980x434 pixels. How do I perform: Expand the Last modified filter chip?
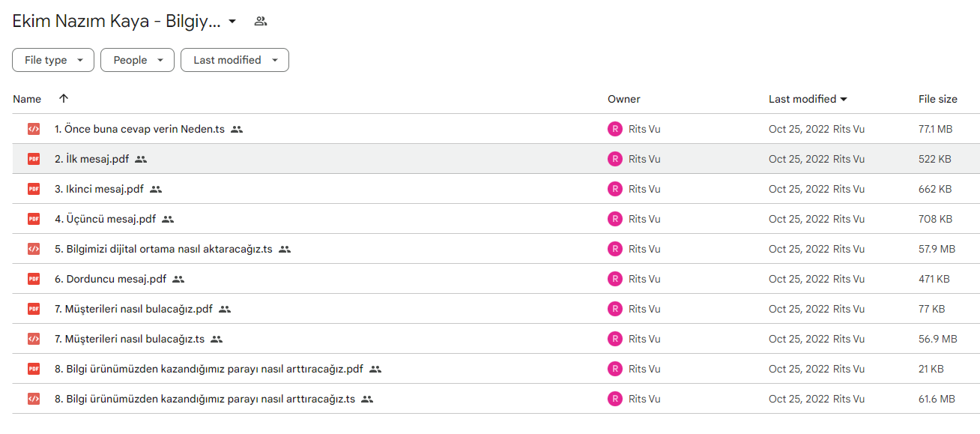tap(235, 60)
